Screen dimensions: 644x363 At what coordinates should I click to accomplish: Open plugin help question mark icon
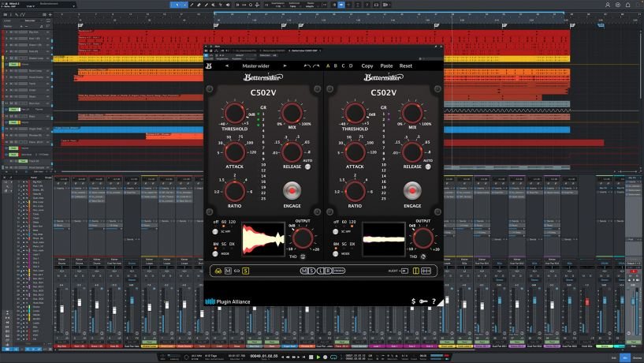pyautogui.click(x=433, y=301)
